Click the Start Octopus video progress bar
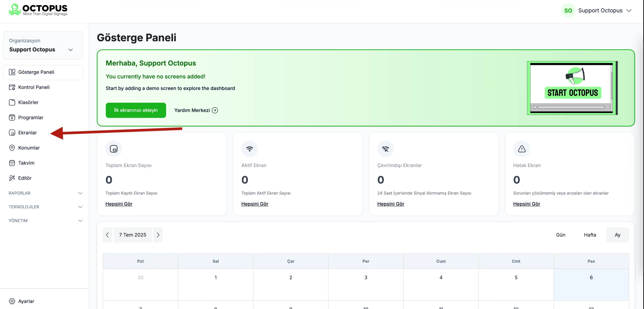The image size is (644, 309). click(x=571, y=107)
